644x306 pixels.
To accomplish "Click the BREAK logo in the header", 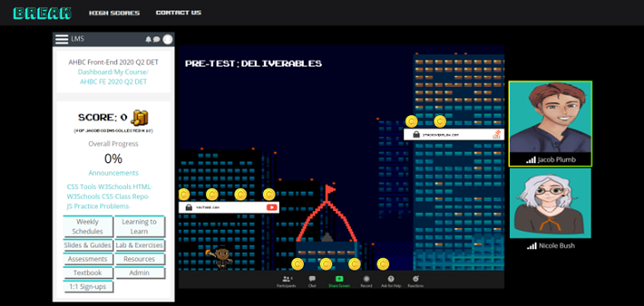I will [42, 13].
